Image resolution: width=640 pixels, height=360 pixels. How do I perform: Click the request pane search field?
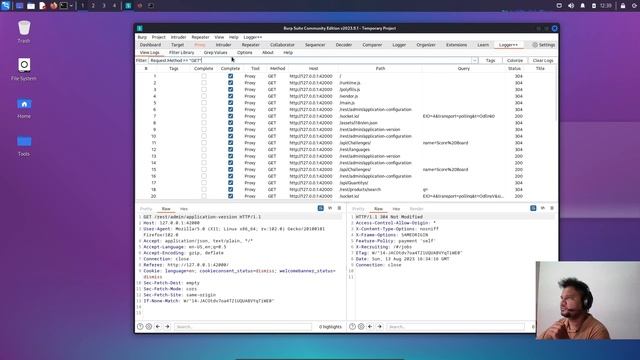[243, 327]
